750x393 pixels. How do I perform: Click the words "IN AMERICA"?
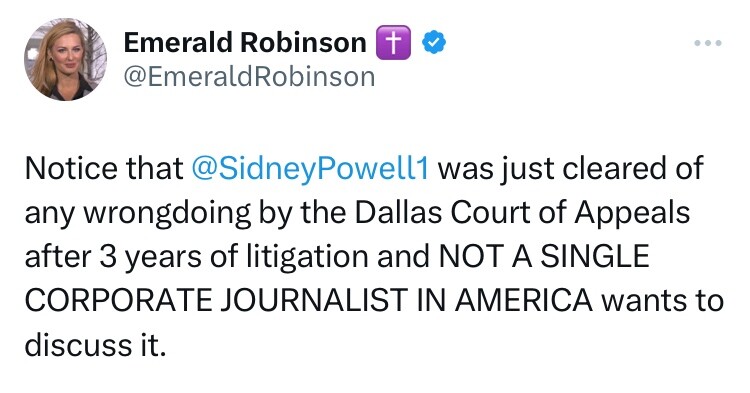pos(504,301)
